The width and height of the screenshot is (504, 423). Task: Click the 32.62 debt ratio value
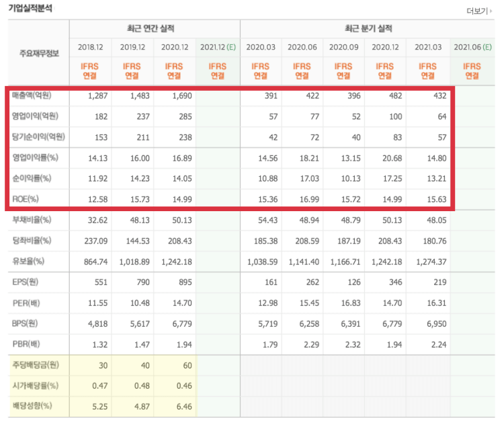click(97, 221)
